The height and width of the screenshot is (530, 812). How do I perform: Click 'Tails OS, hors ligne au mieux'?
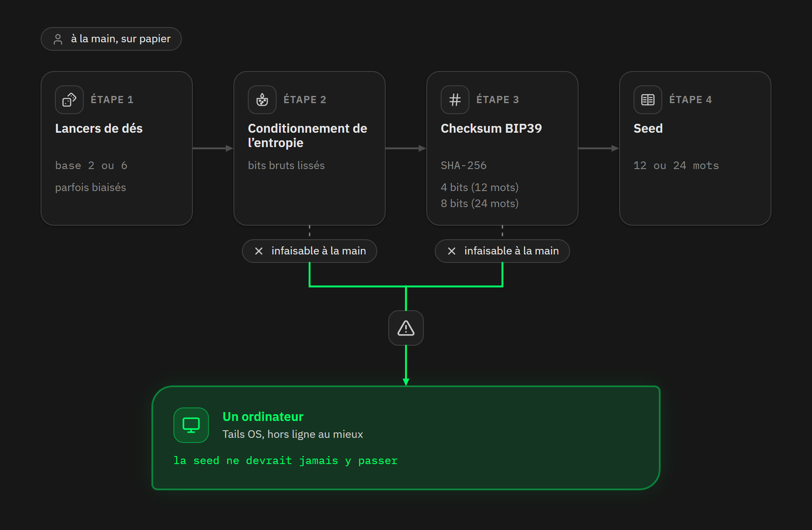click(x=293, y=434)
